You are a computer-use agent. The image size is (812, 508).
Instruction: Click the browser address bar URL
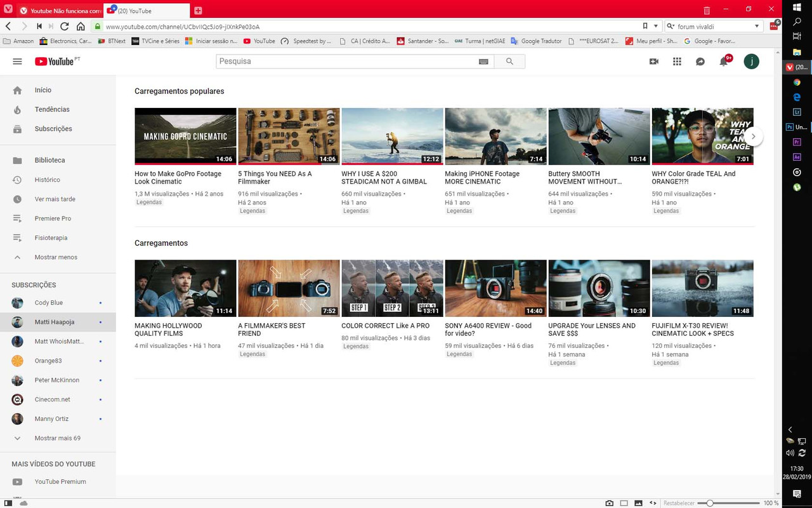coord(183,27)
